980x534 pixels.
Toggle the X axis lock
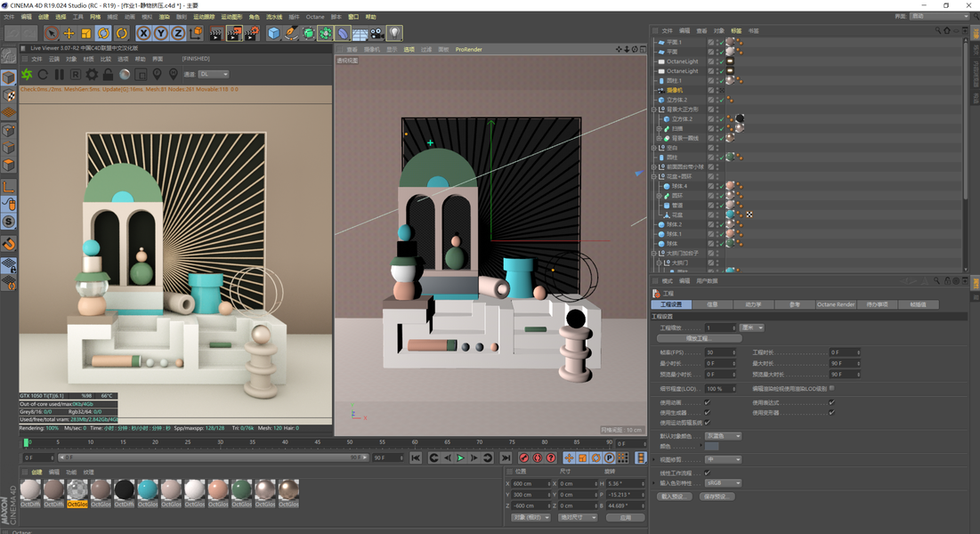[x=143, y=33]
